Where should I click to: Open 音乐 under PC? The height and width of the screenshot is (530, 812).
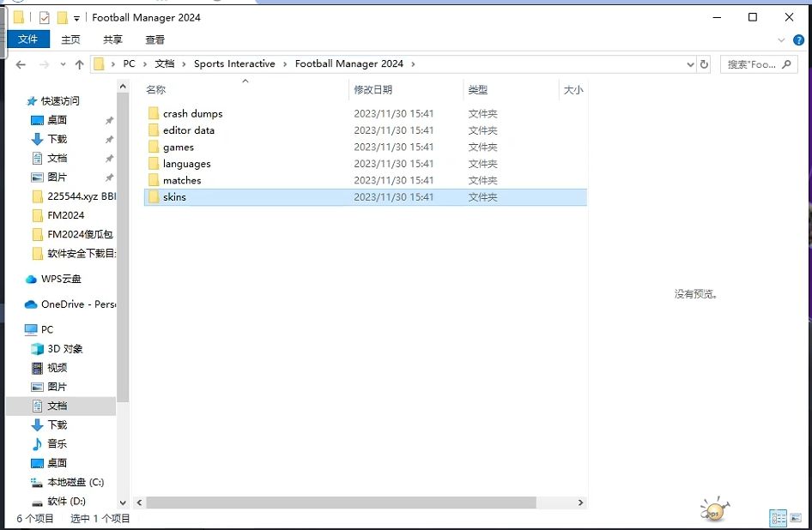[57, 444]
